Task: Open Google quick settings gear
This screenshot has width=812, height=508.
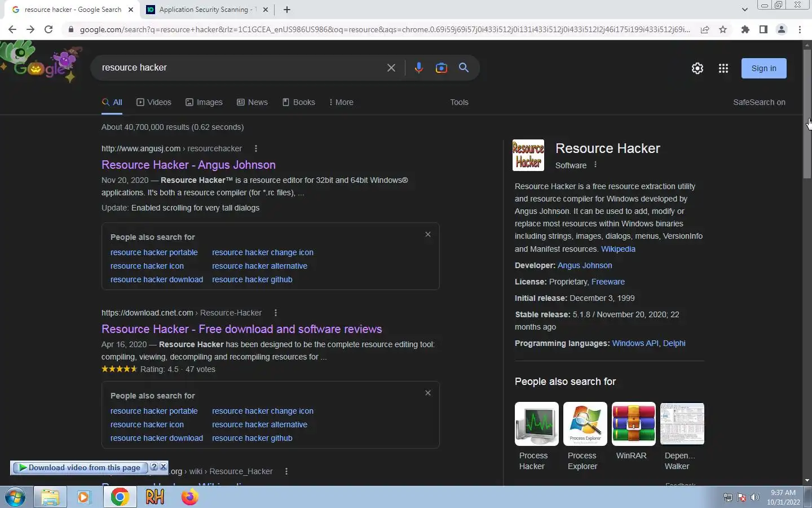Action: point(698,68)
